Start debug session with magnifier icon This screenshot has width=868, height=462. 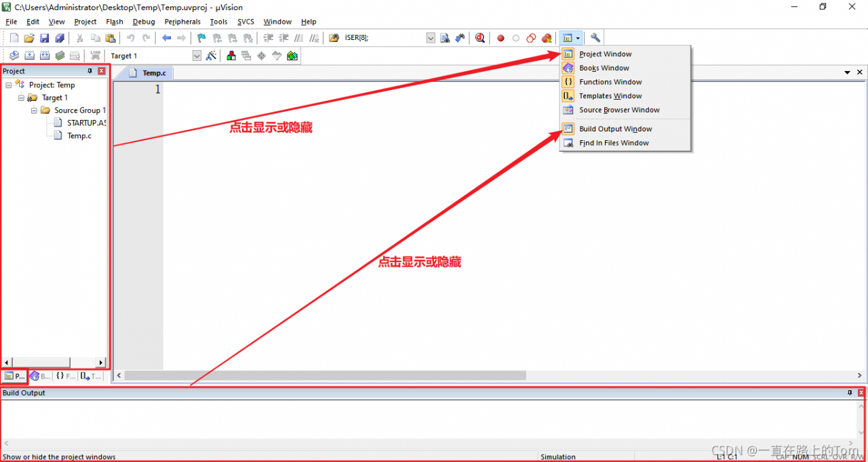pyautogui.click(x=480, y=38)
